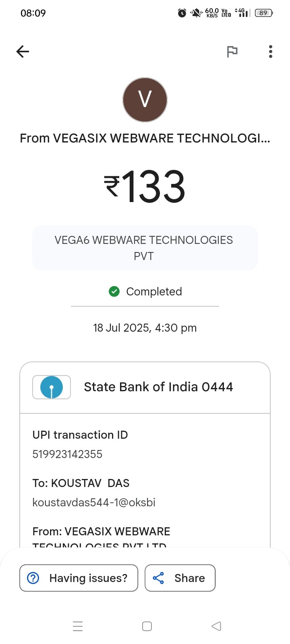Tap the ₹133 amount text
Viewport: 290px width, 644px height.
(145, 187)
